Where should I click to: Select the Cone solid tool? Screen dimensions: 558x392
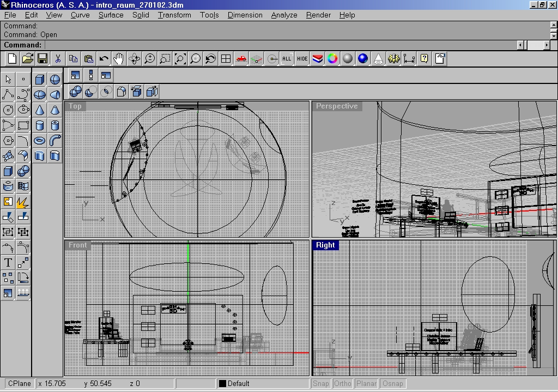(40, 110)
